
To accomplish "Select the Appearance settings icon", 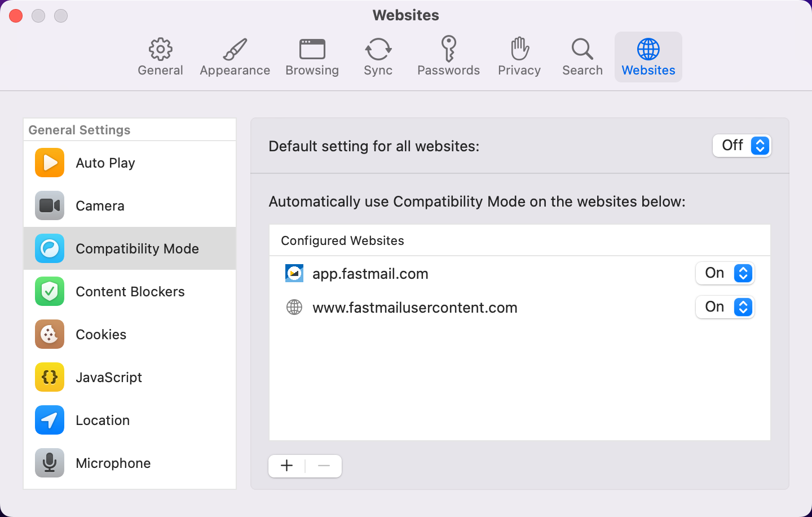I will pos(235,56).
